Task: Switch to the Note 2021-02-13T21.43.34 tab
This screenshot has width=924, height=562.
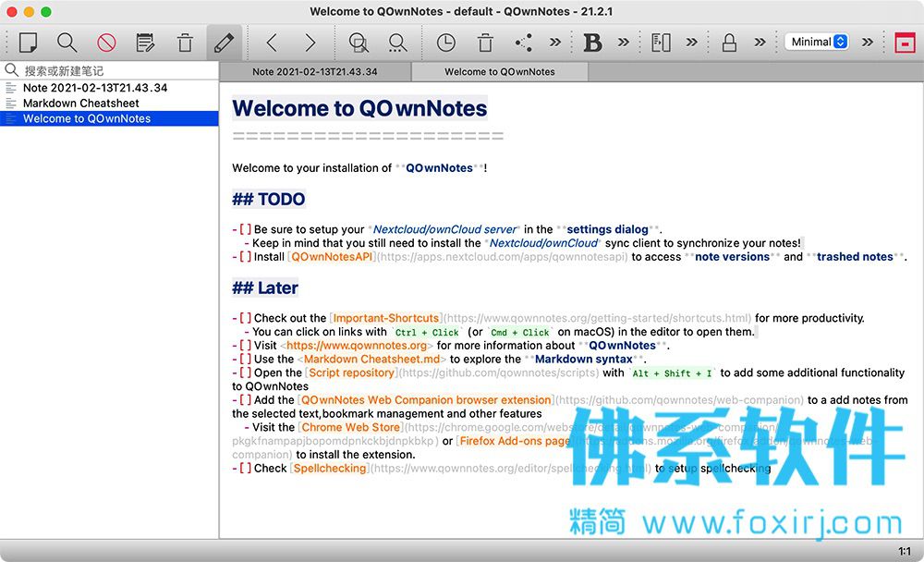Action: click(x=315, y=72)
